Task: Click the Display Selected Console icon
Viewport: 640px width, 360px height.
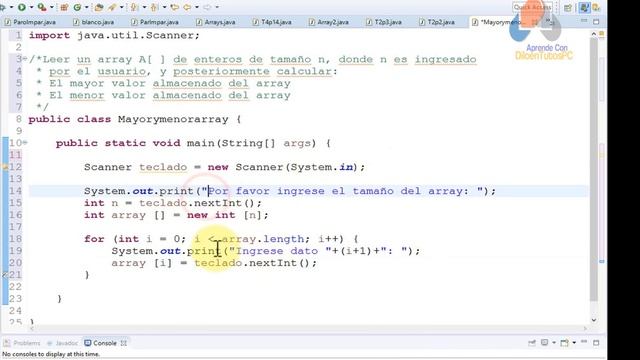Action: pyautogui.click(x=544, y=342)
